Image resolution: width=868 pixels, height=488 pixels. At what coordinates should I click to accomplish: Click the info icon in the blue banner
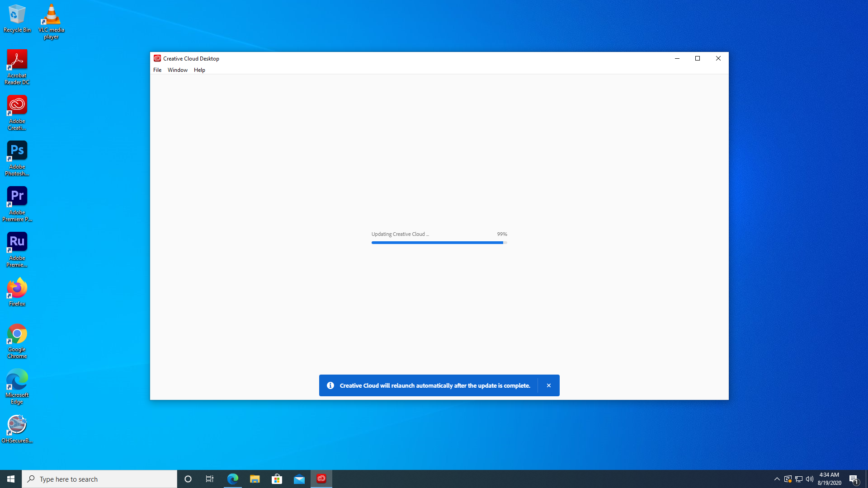330,385
